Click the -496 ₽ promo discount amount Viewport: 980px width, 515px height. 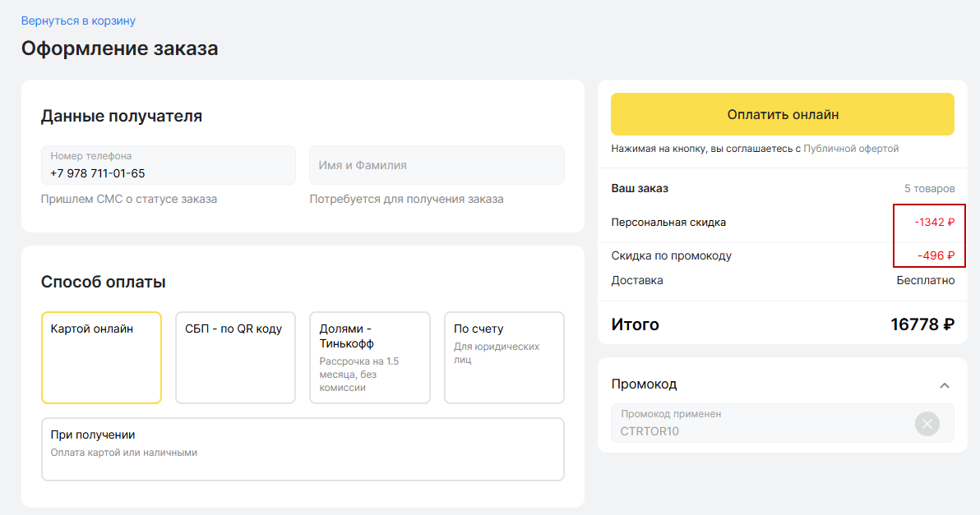[x=936, y=255]
